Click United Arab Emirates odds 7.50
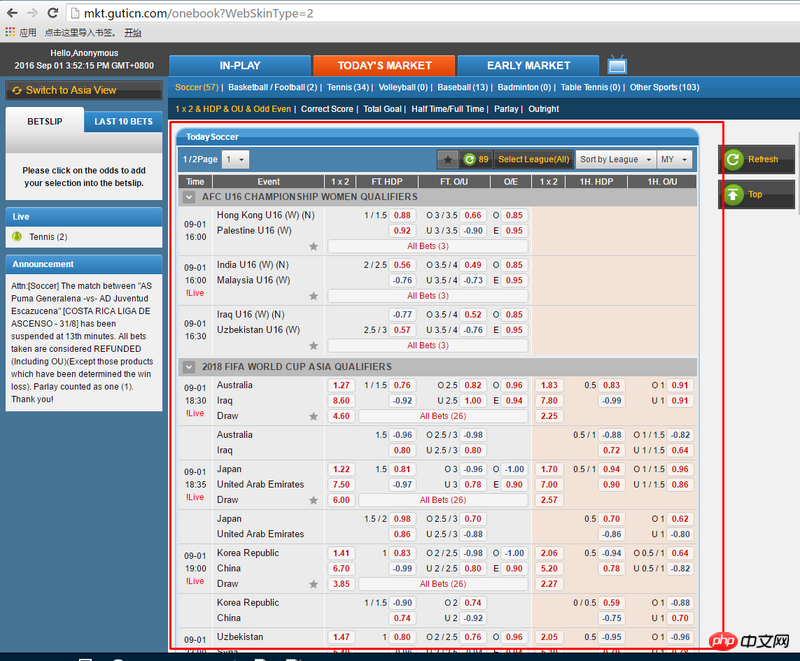The width and height of the screenshot is (800, 661). (341, 485)
